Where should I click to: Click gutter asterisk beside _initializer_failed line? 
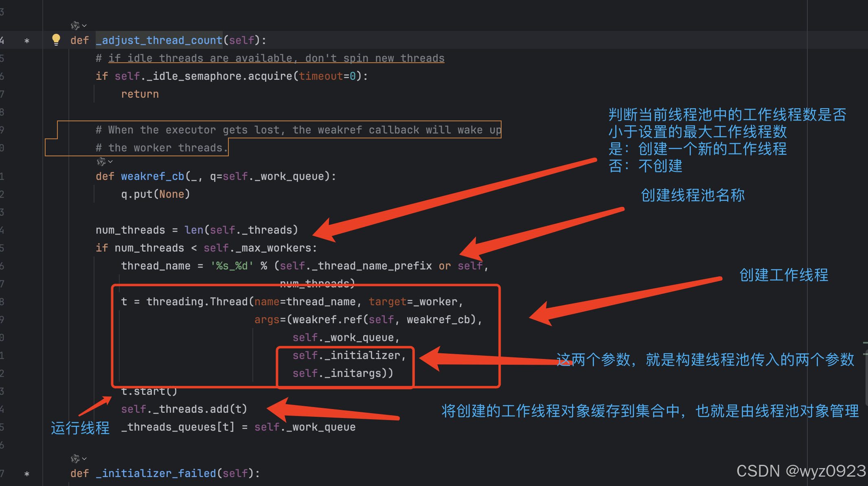point(27,474)
